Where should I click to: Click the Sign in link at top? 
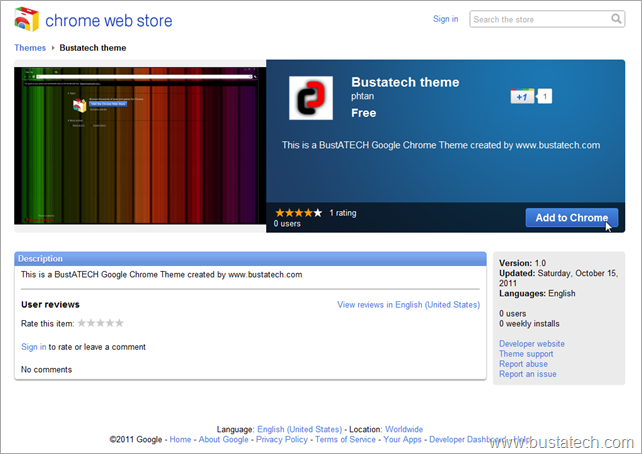pyautogui.click(x=445, y=19)
